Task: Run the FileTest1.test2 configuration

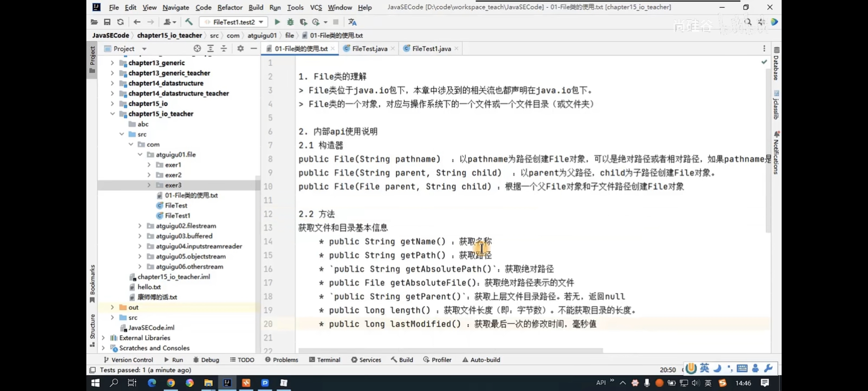Action: click(277, 22)
